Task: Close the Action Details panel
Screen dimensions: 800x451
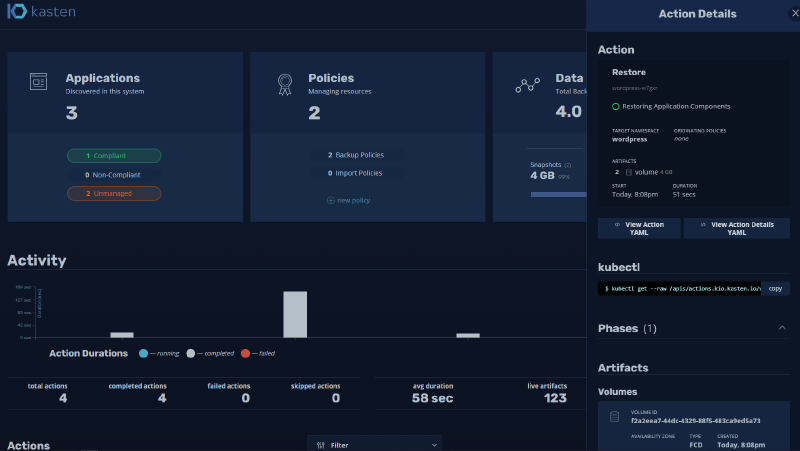Action: 795,14
